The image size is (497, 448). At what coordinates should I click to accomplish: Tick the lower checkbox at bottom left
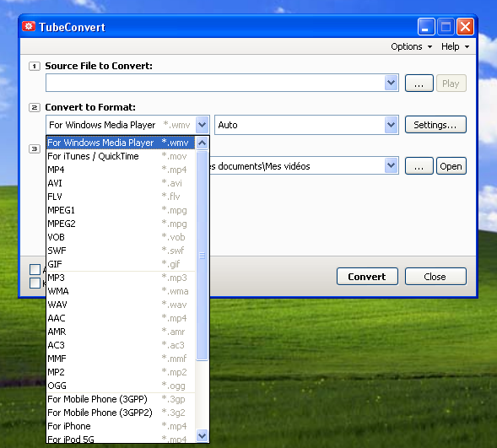35,283
